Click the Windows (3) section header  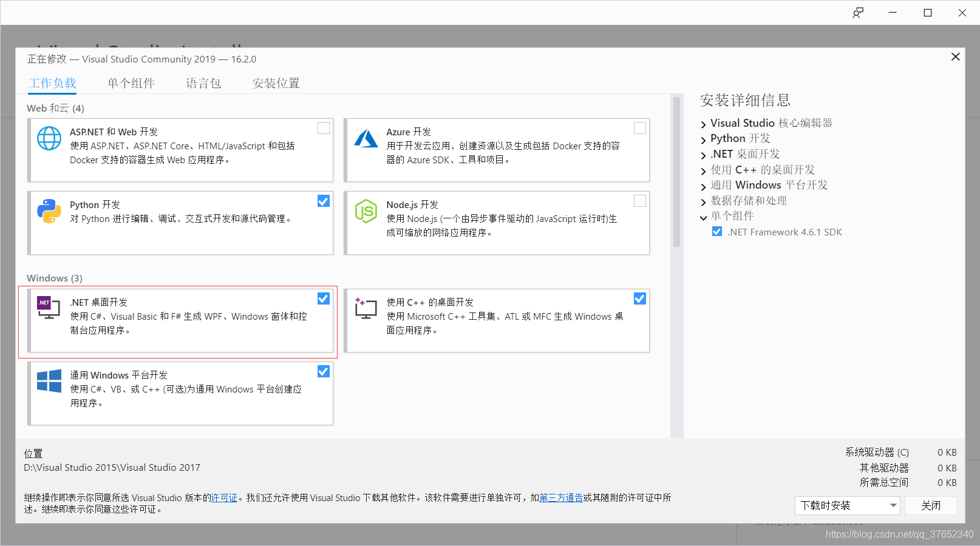(55, 278)
